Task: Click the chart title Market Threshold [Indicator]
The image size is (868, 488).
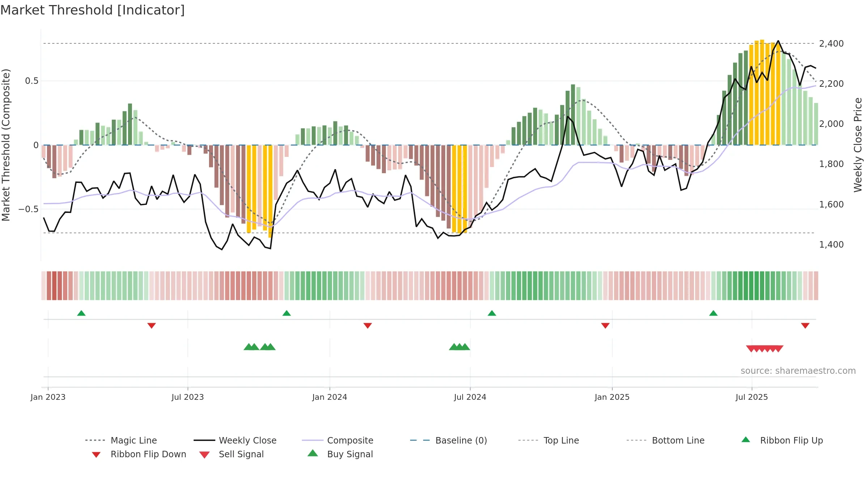Action: click(93, 10)
